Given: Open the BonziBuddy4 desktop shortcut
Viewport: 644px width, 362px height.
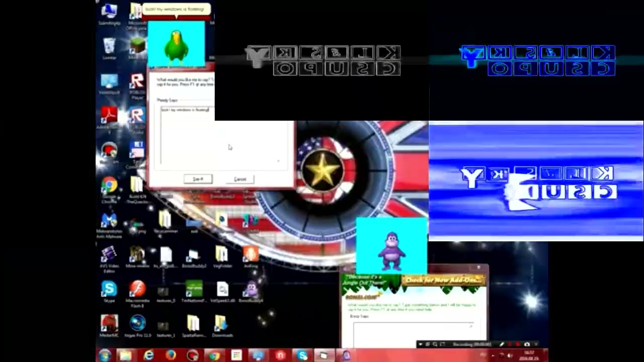Looking at the screenshot, I should click(x=251, y=292).
